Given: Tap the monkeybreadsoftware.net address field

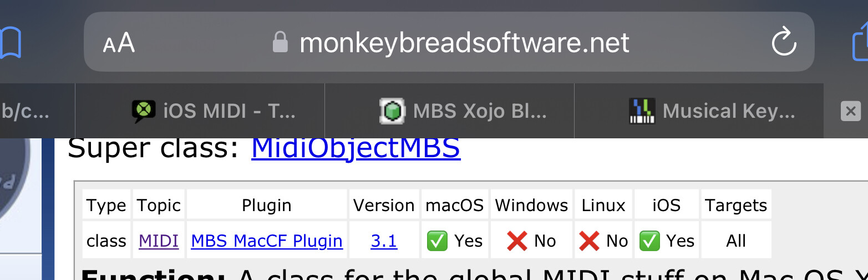Looking at the screenshot, I should [x=449, y=42].
